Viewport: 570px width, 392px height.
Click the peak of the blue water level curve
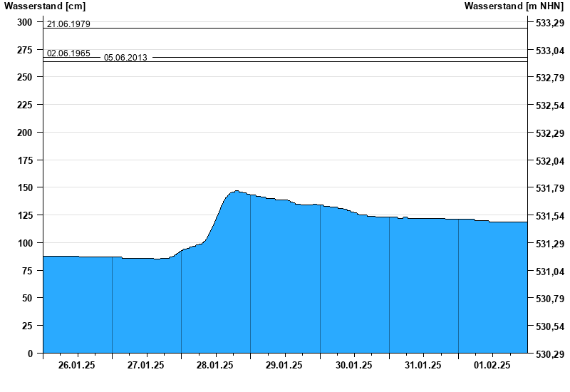tap(236, 191)
